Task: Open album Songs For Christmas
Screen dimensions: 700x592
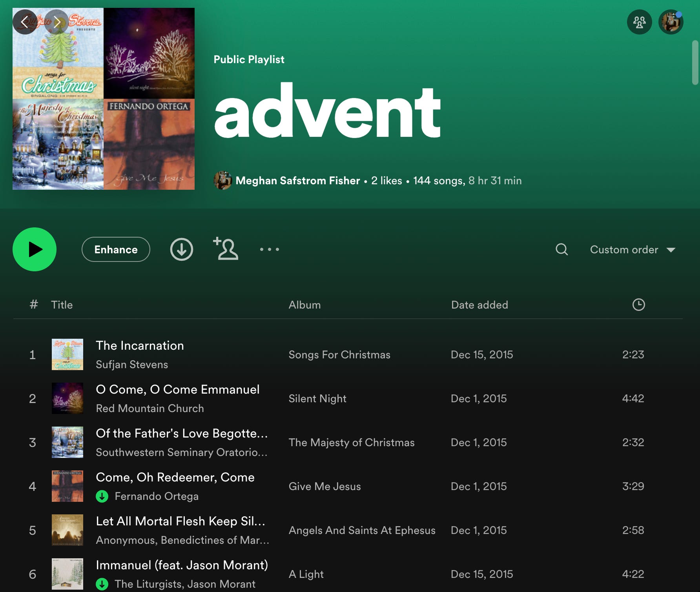Action: pos(339,354)
